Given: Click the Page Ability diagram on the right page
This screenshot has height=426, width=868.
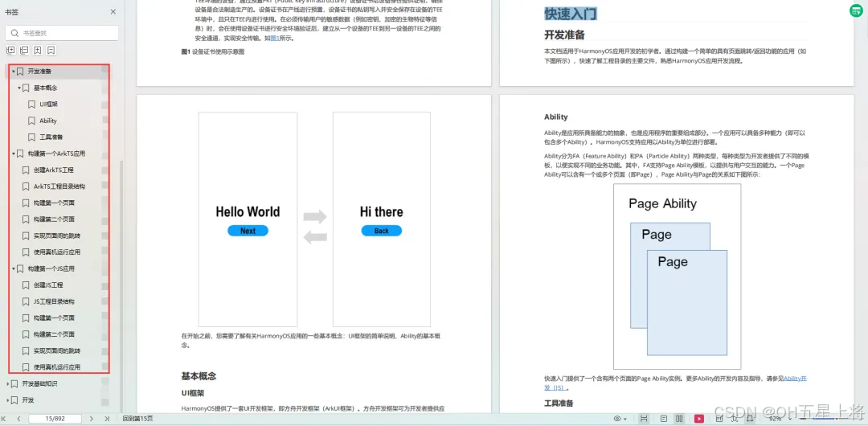Looking at the screenshot, I should pyautogui.click(x=677, y=276).
